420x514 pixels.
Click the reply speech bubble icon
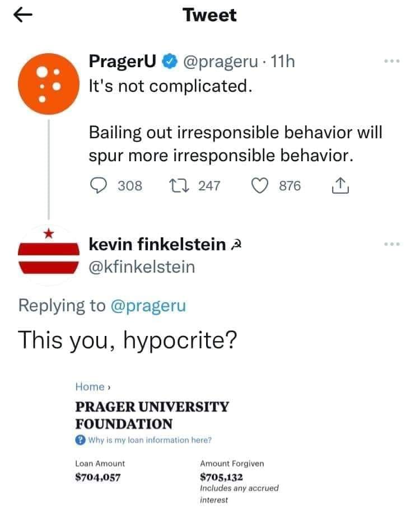pyautogui.click(x=99, y=185)
